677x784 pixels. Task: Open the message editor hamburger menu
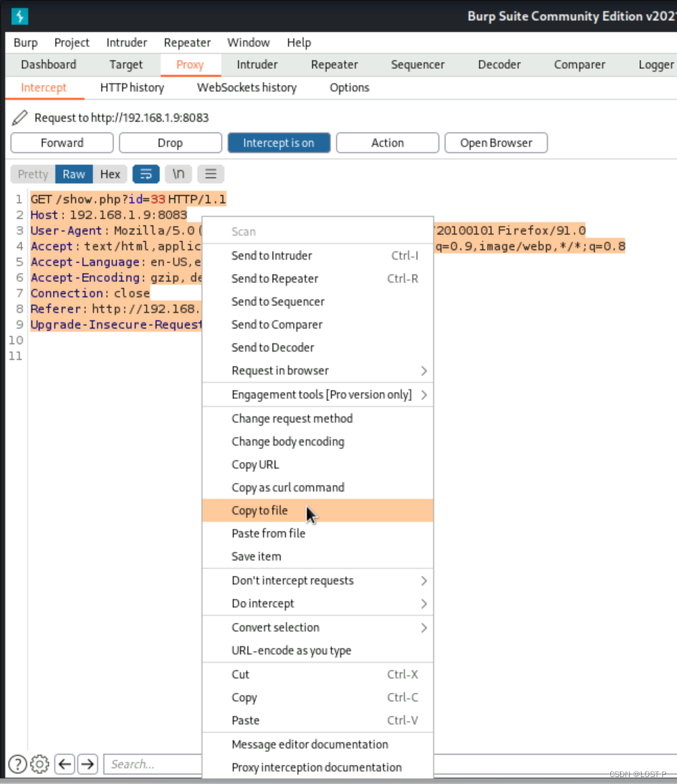[x=210, y=173]
